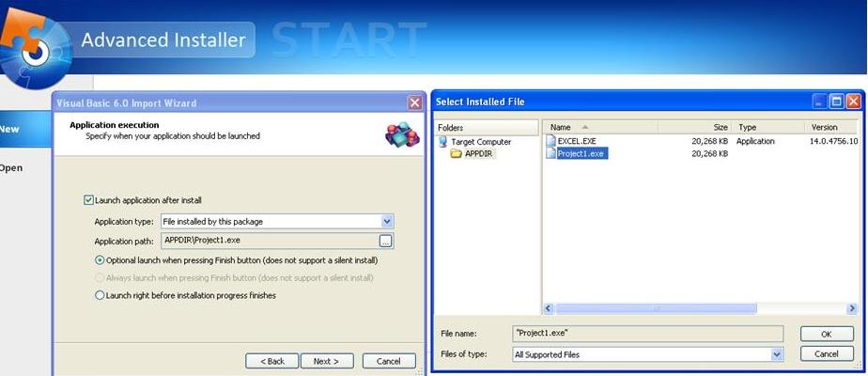Sort files by the Type column
Viewport: 868px width, 376px height.
(768, 127)
